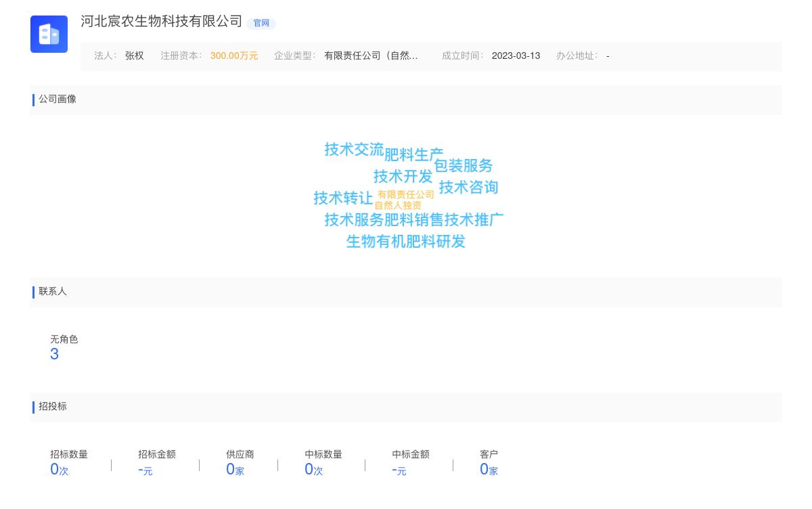The height and width of the screenshot is (509, 812).
Task: Click 中标金额 value -元
Action: click(399, 470)
